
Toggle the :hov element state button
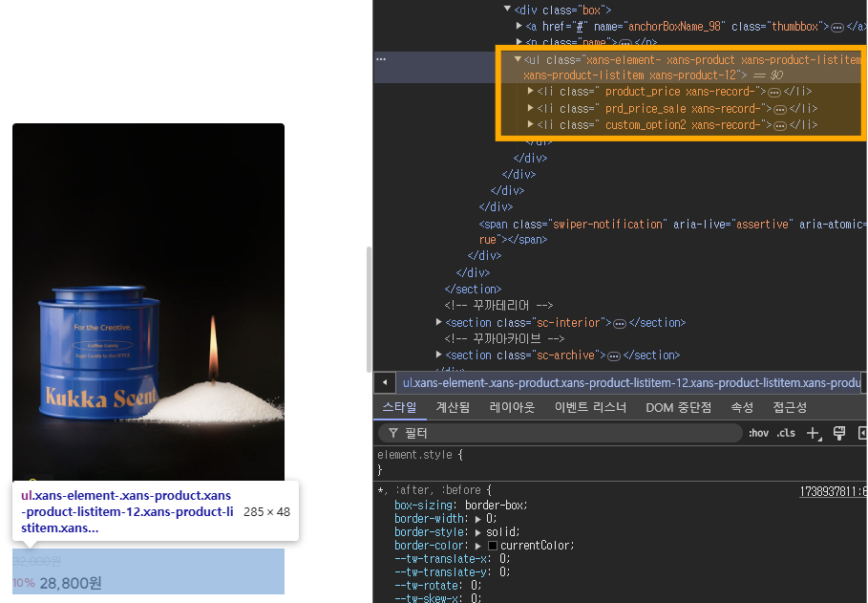tap(758, 433)
